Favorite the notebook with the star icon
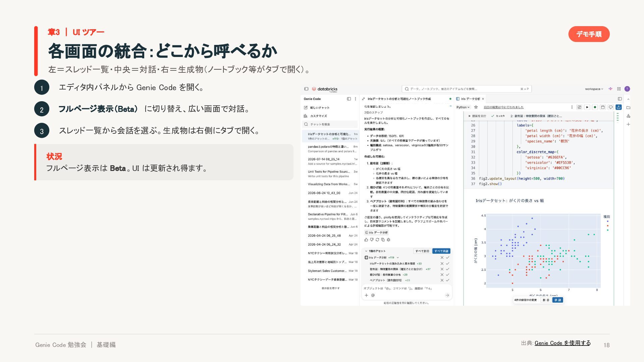This screenshot has width=644, height=362. pos(476,107)
